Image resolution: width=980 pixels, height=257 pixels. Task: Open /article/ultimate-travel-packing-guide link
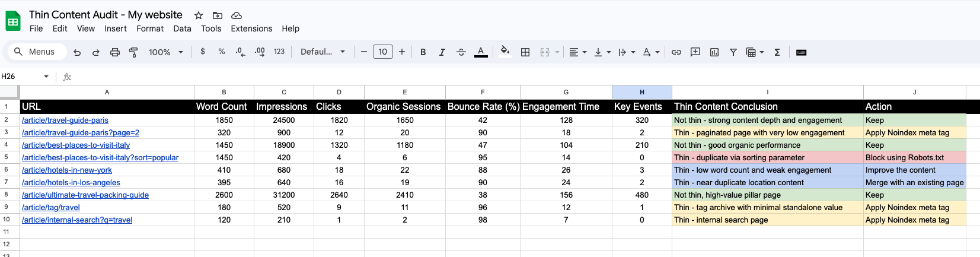85,195
